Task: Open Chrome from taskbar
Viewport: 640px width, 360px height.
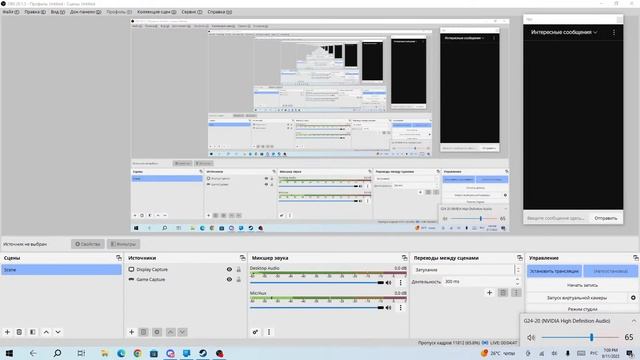Action: 138,353
